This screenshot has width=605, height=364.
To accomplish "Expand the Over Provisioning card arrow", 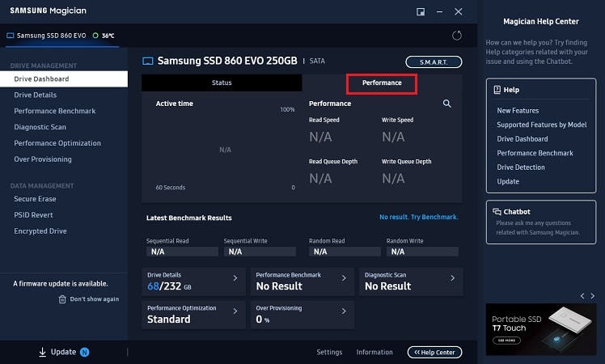I will [x=344, y=311].
